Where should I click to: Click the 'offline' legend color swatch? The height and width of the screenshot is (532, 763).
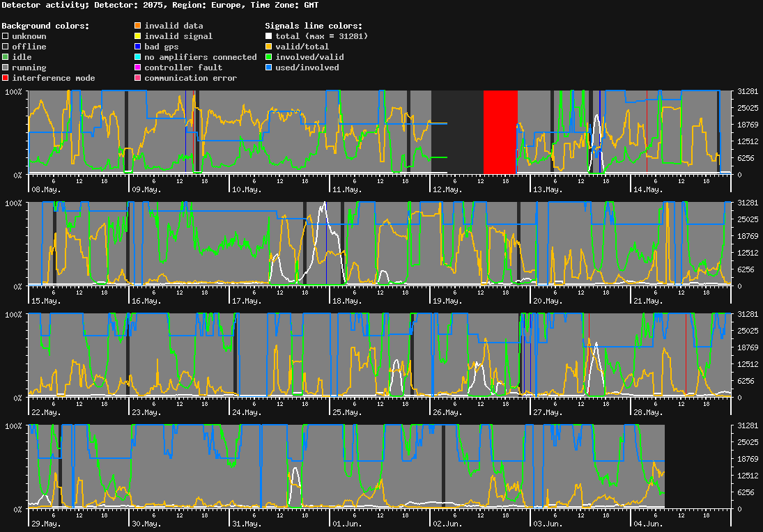click(6, 47)
